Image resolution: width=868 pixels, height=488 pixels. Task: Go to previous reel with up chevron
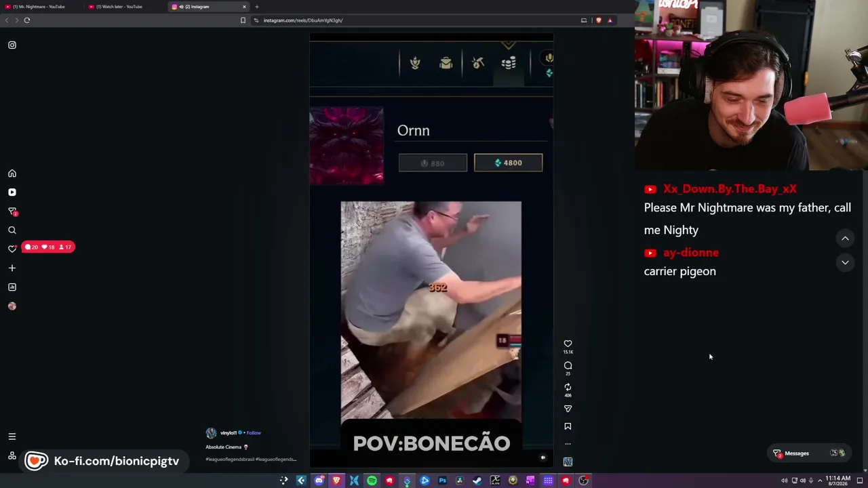pos(845,239)
